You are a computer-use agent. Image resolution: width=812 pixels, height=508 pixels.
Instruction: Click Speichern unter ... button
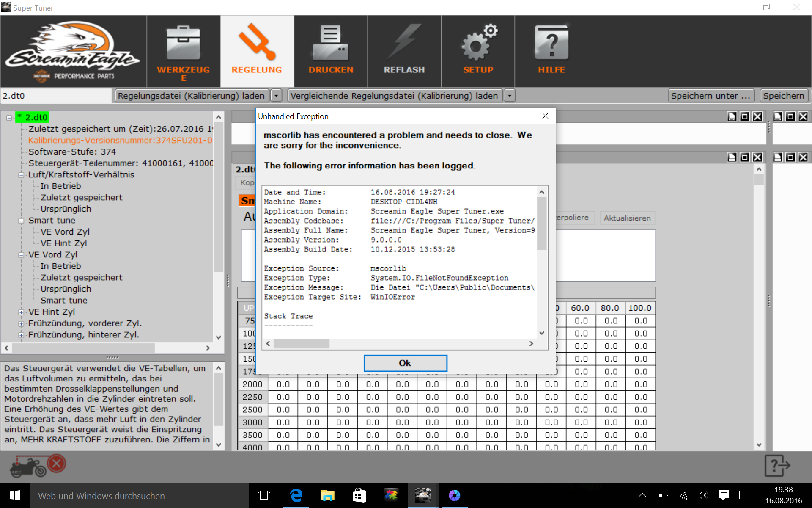(x=710, y=96)
